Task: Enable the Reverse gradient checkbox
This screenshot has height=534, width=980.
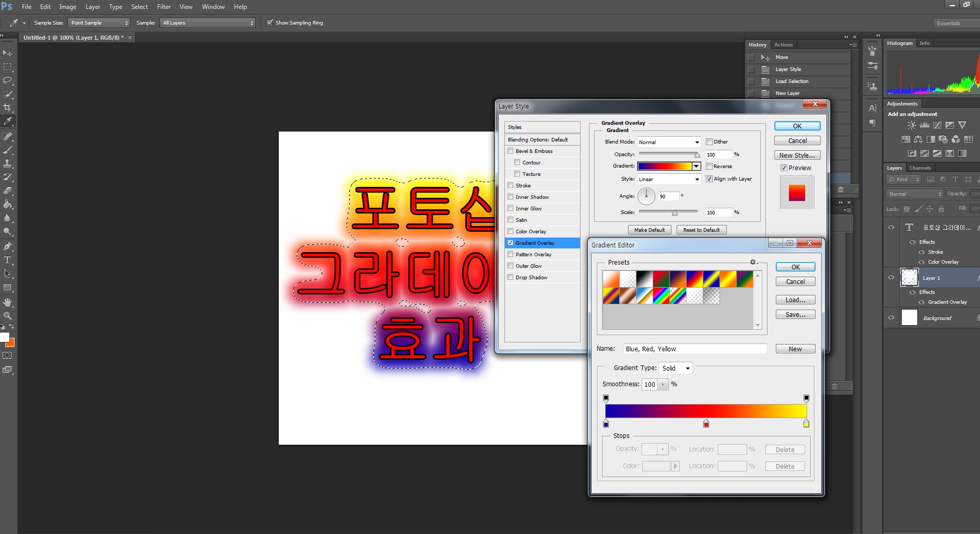Action: 710,166
